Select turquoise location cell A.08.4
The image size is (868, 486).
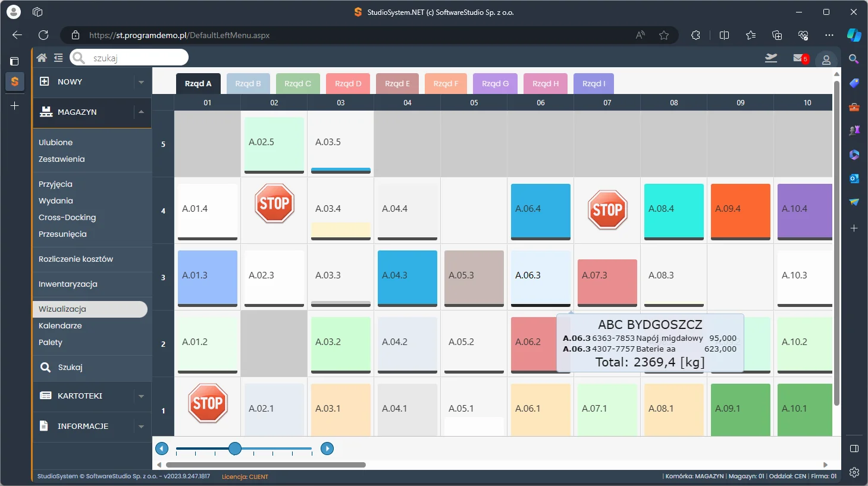coord(674,211)
